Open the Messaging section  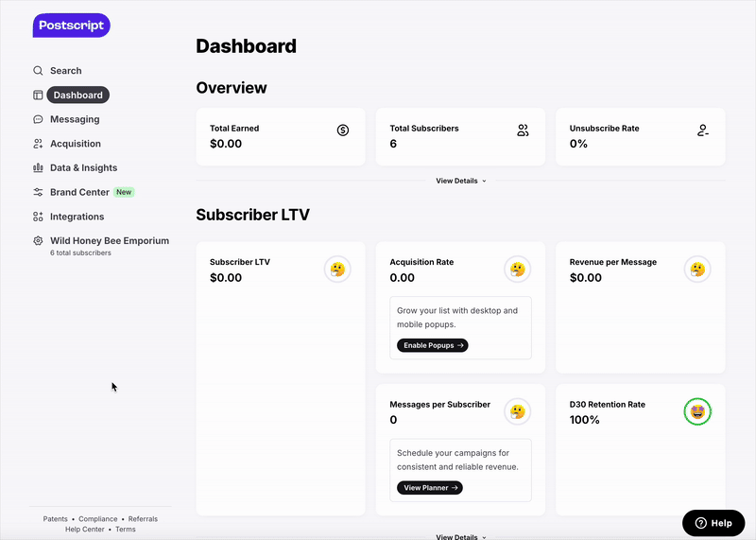[75, 119]
